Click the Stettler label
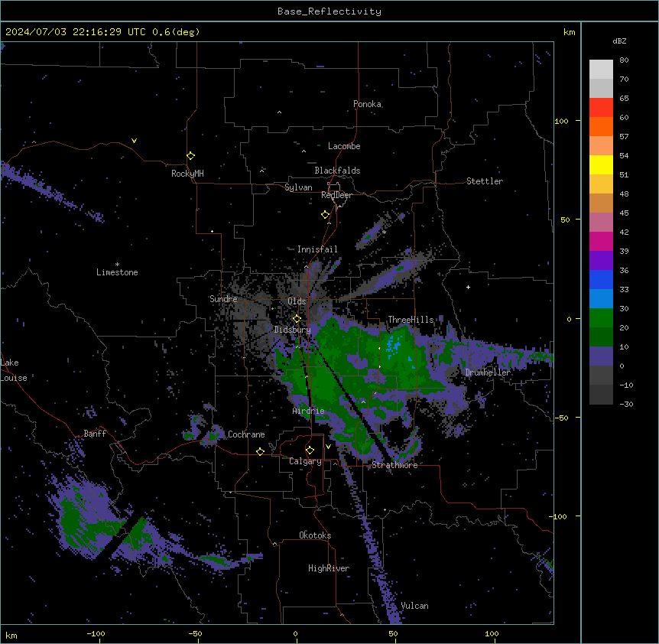Image resolution: width=659 pixels, height=644 pixels. [x=485, y=181]
